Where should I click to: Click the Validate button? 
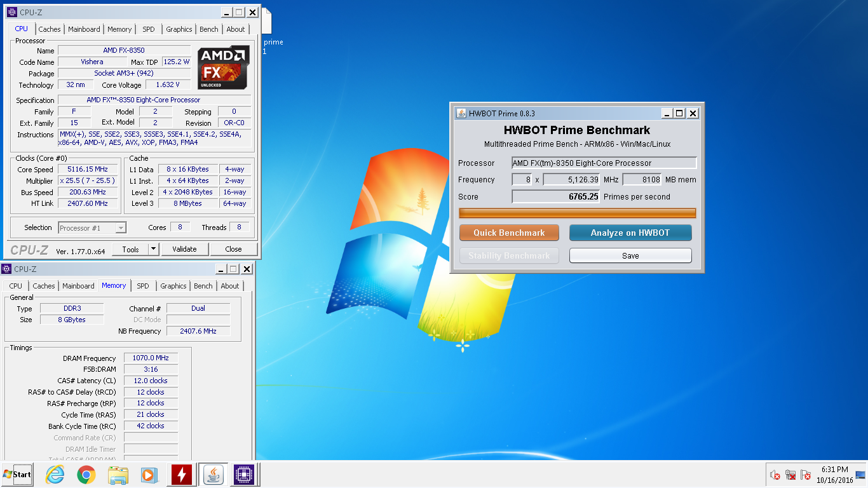pos(184,249)
